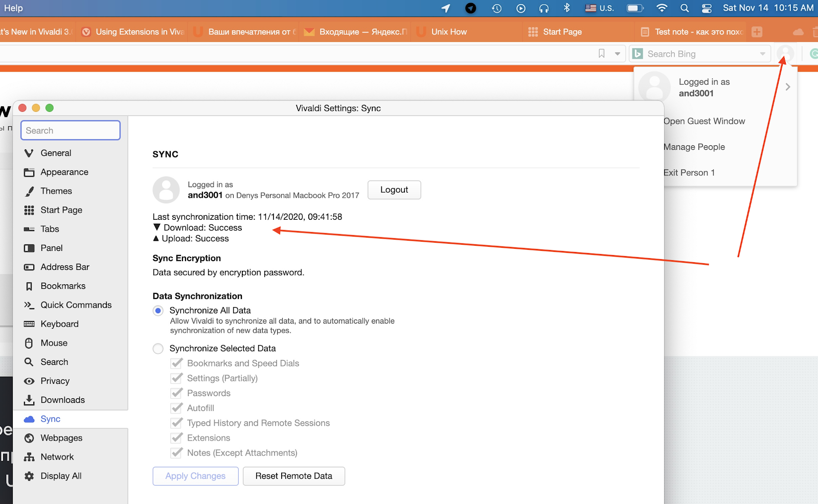Open the Tabs settings icon
818x504 pixels.
(29, 229)
